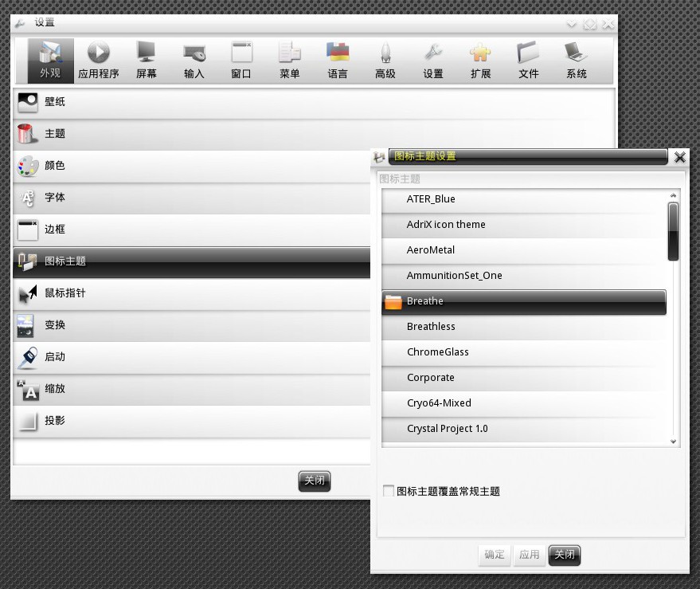Click the Breathe folder icon

point(393,301)
